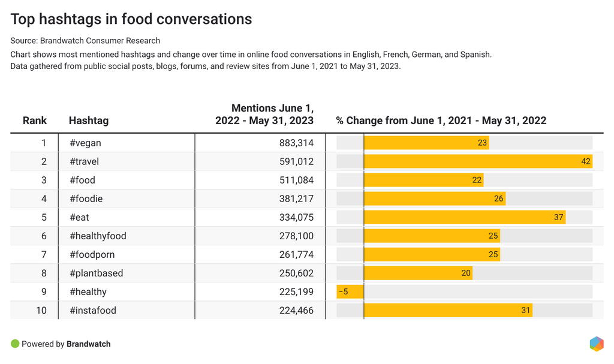This screenshot has width=614, height=364.
Task: Click the negative -5 bar for #healthy
Action: click(350, 292)
